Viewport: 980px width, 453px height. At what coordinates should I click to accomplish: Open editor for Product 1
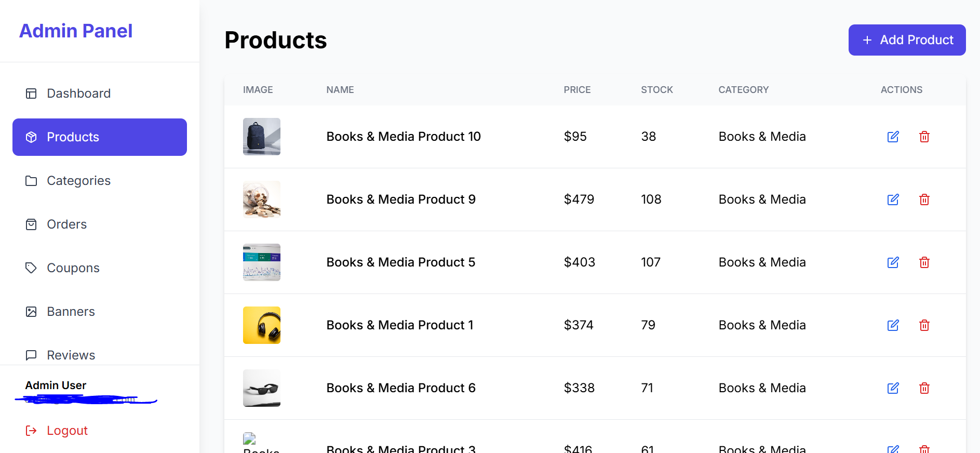pos(893,325)
